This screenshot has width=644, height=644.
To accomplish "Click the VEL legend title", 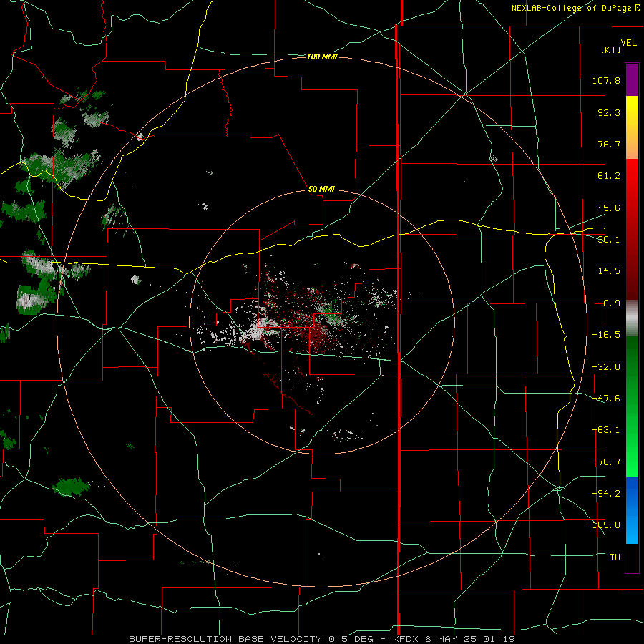I will point(628,43).
